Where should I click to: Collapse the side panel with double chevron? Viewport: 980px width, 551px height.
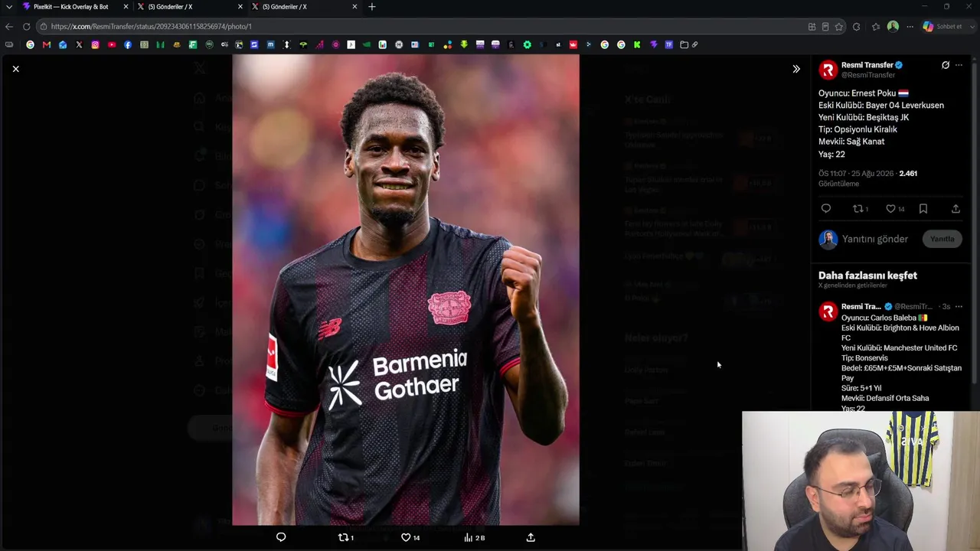[x=796, y=69]
